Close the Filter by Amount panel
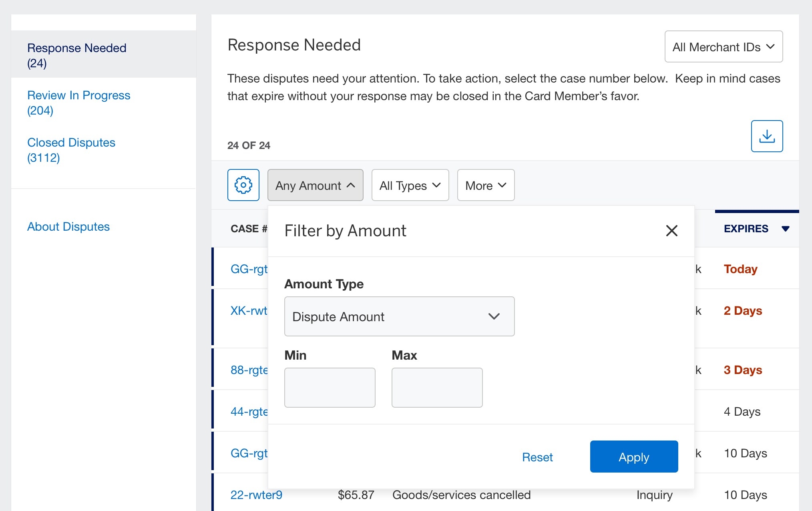This screenshot has width=812, height=511. click(671, 231)
